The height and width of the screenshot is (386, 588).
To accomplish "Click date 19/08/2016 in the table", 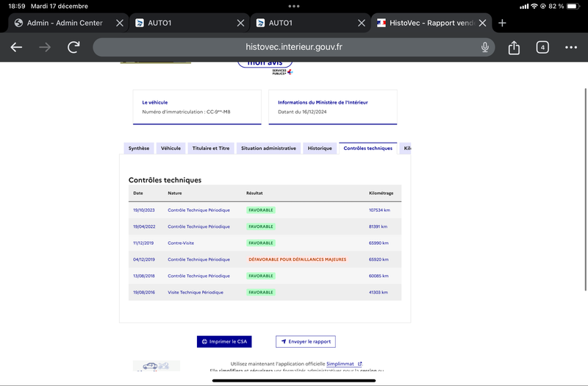I will pos(144,293).
